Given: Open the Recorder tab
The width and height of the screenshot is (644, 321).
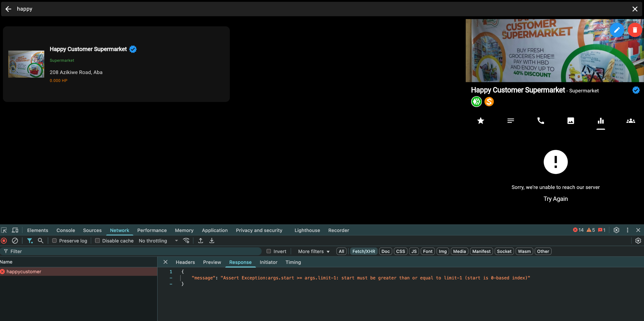Looking at the screenshot, I should 339,230.
